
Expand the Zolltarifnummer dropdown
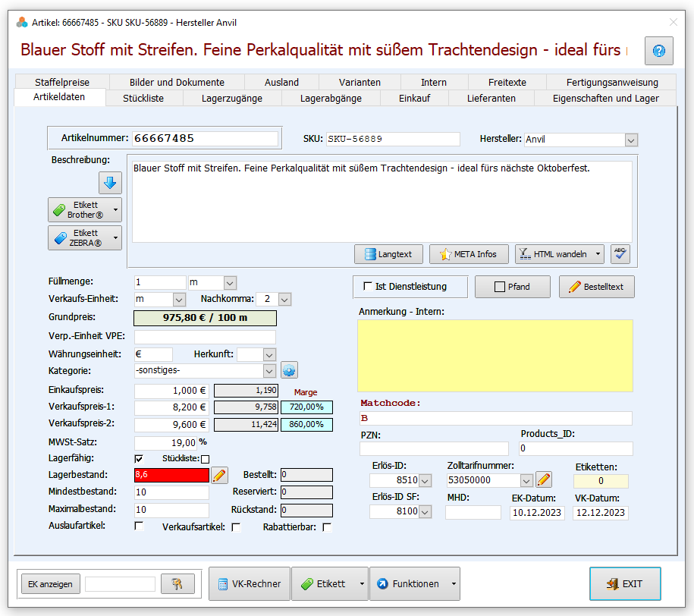[526, 480]
